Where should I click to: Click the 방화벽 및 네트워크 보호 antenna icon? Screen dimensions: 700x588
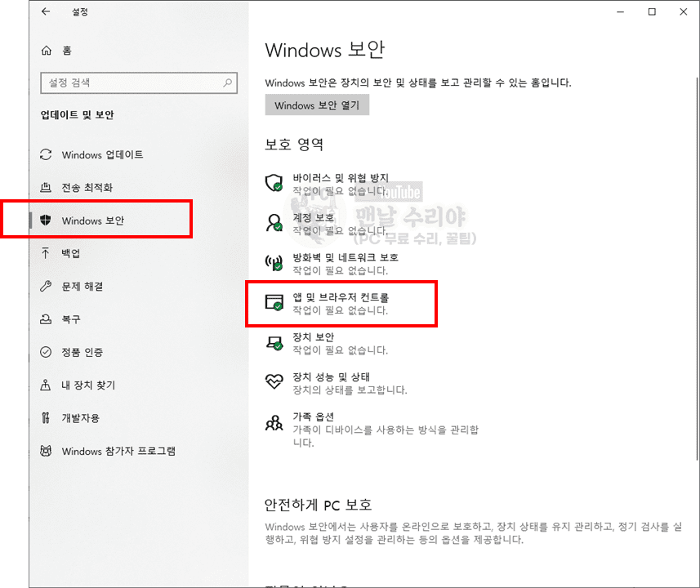coord(274,263)
